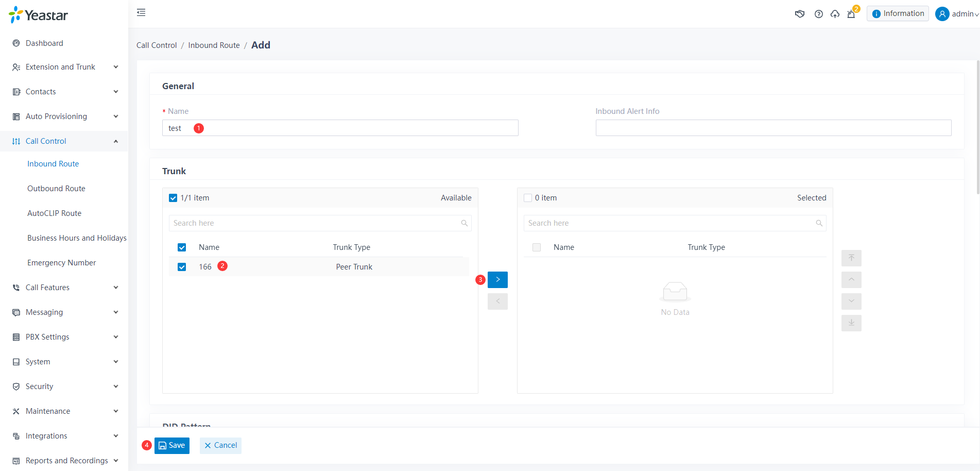Click the move-up arrow button

(851, 279)
